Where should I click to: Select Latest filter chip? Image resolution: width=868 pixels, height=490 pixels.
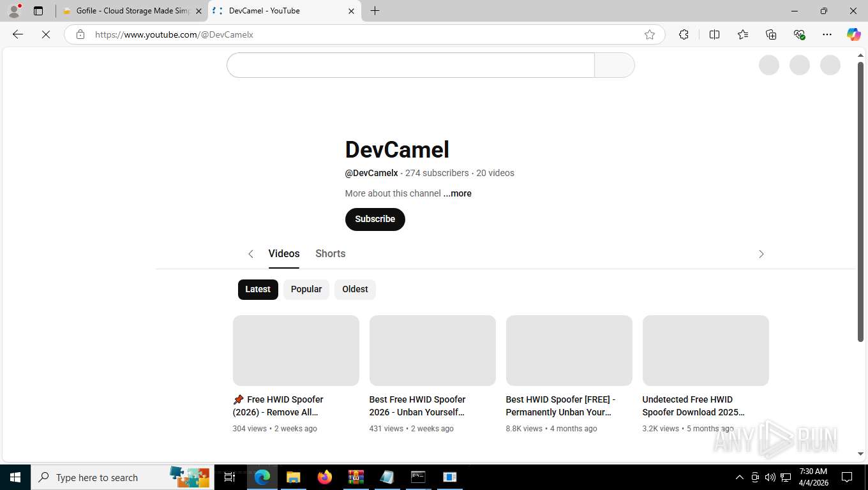pyautogui.click(x=258, y=289)
